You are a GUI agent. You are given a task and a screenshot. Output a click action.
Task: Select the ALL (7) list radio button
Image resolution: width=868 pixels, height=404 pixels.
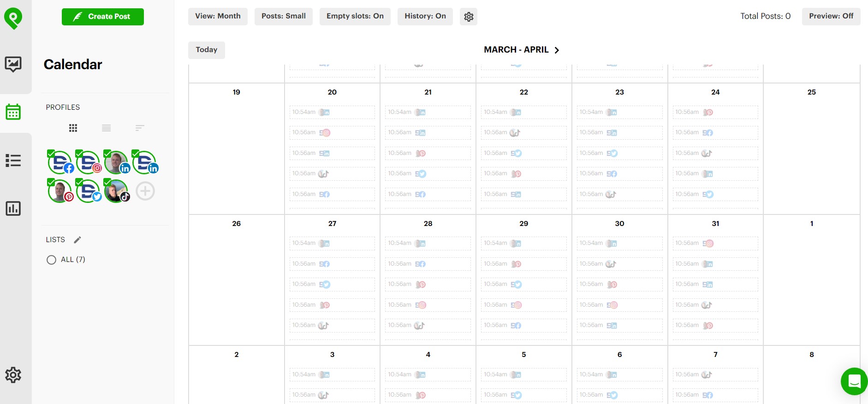pos(51,260)
